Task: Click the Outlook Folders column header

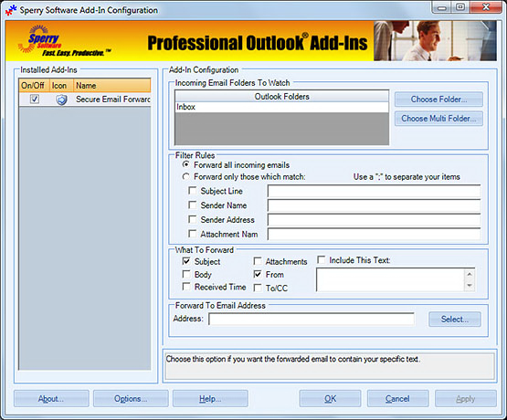Action: pos(281,96)
